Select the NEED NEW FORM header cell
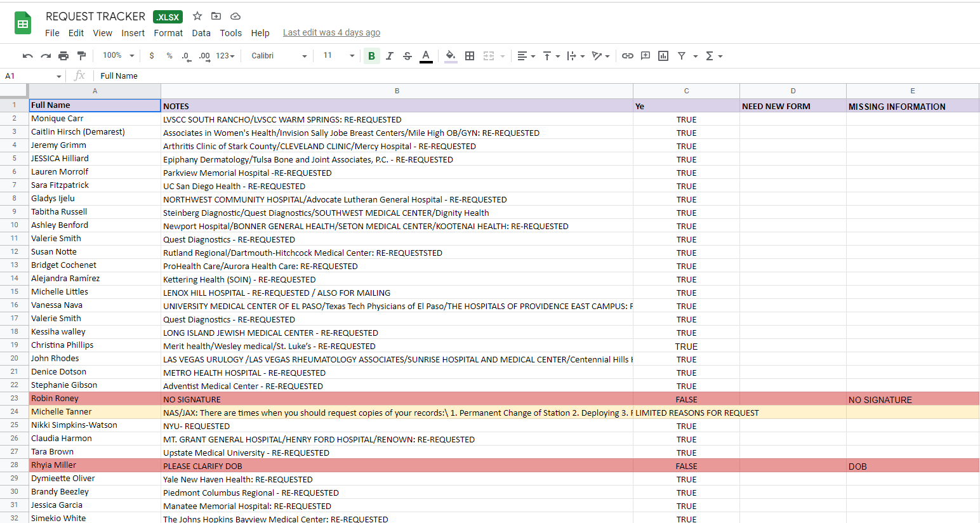 pos(793,106)
